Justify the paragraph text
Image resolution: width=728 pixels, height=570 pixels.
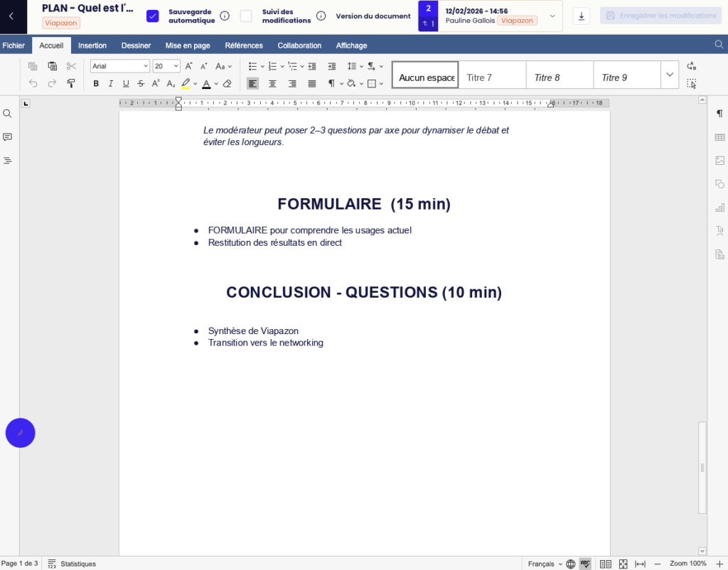point(311,83)
